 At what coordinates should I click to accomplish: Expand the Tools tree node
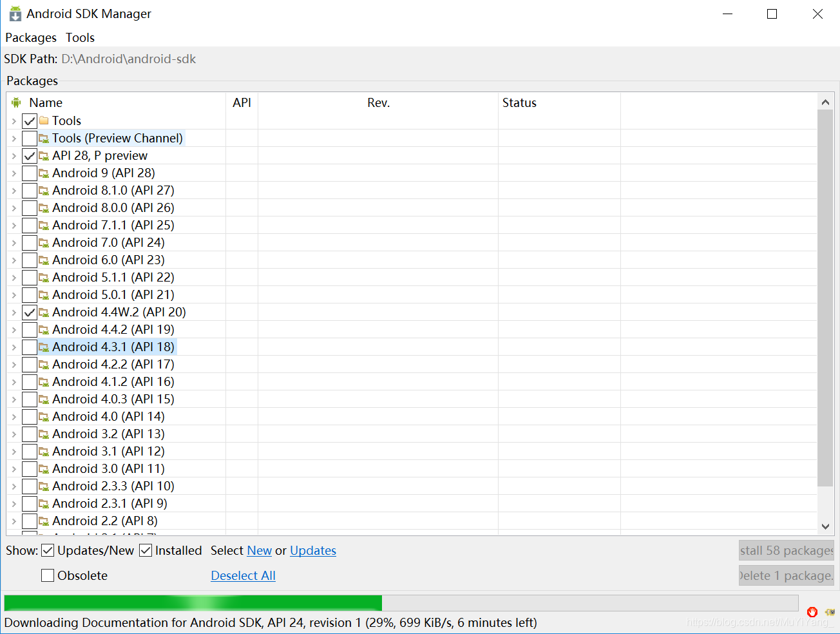pyautogui.click(x=14, y=120)
